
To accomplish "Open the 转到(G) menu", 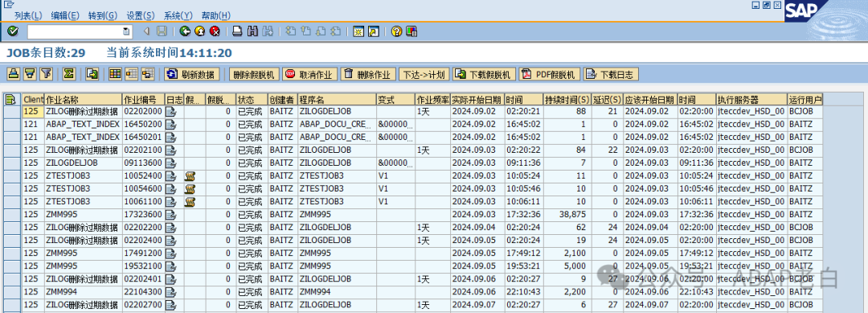I will click(103, 15).
